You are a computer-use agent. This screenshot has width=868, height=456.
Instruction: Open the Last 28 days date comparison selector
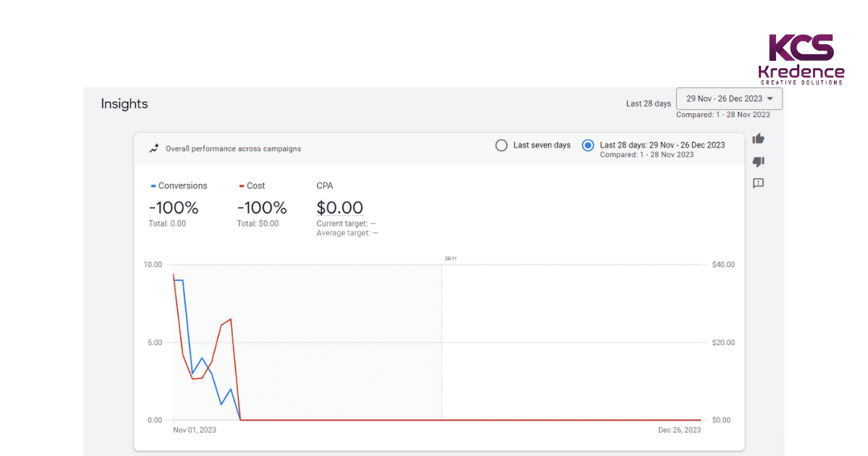pos(648,103)
